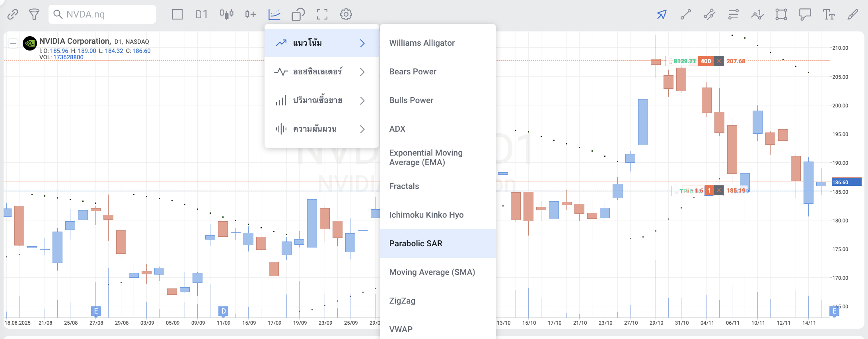Viewport: 868px width, 339px height.
Task: Open the แนวโน้ม trend indicators submenu
Action: pyautogui.click(x=321, y=43)
